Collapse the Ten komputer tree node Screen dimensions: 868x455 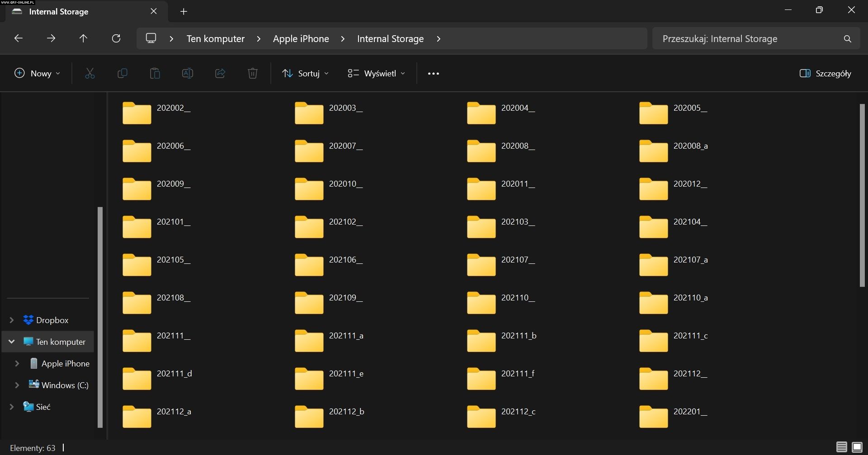click(12, 342)
